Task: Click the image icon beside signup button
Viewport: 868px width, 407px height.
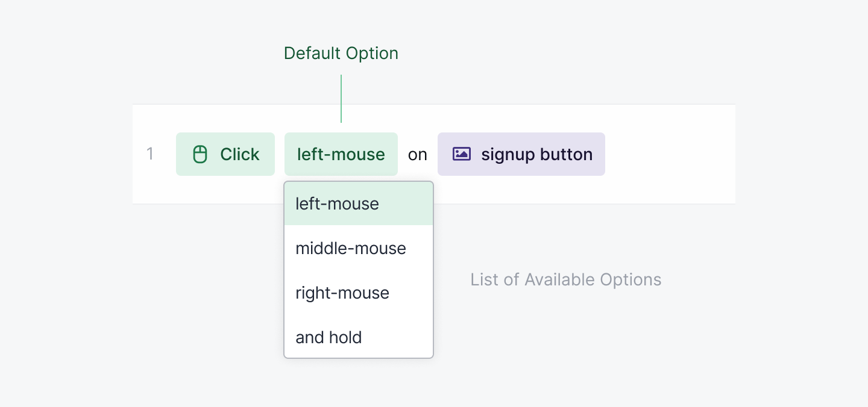Action: coord(461,154)
